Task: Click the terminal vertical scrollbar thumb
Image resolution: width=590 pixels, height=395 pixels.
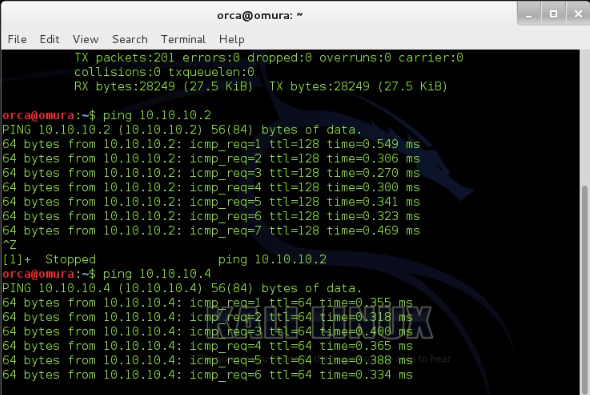Action: coord(585,290)
